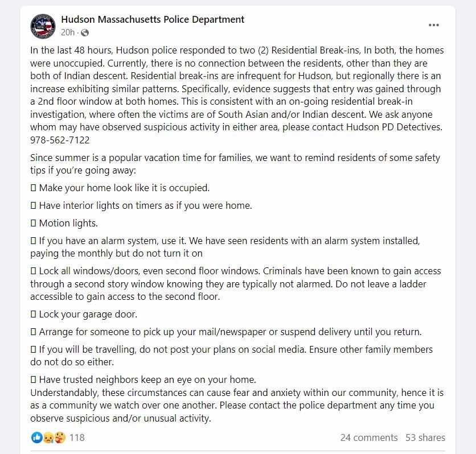The height and width of the screenshot is (454, 476).
Task: Click the bullet icon before 'Have trusted neighbors'
Action: click(34, 379)
